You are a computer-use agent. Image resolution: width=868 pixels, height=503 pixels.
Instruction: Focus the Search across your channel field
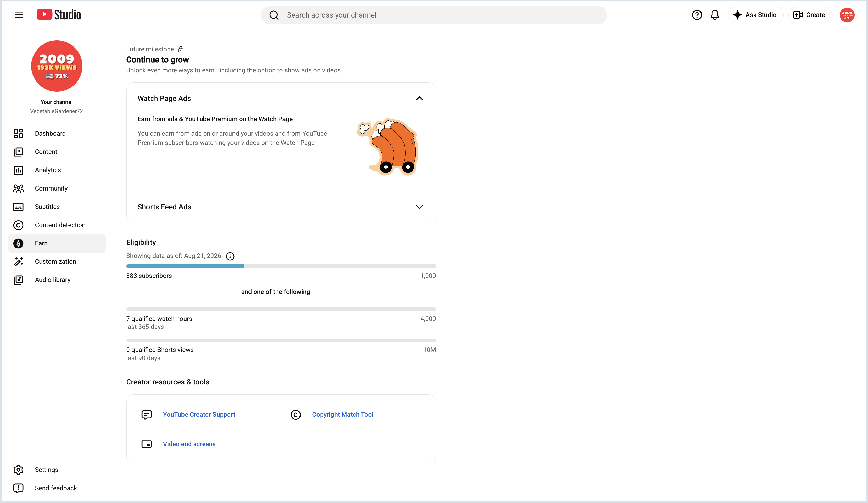tap(434, 15)
